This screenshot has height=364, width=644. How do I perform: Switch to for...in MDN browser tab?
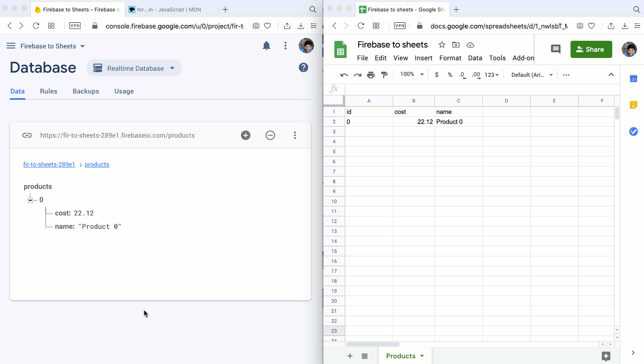coord(169,9)
